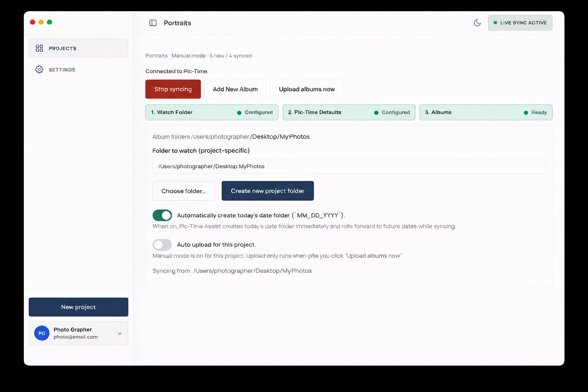
Task: Switch to dark mode moon icon
Action: 477,23
